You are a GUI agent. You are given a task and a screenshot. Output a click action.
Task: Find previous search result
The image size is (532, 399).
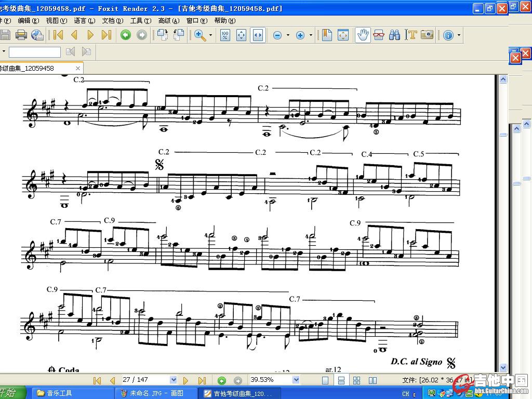click(70, 51)
